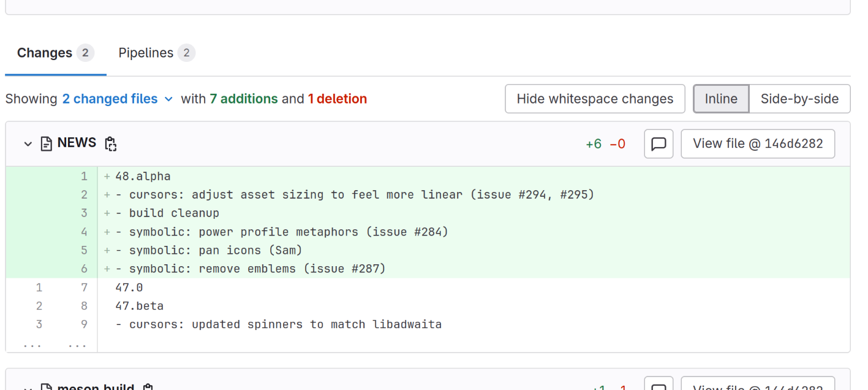Click the NEWS file document icon

pyautogui.click(x=47, y=144)
